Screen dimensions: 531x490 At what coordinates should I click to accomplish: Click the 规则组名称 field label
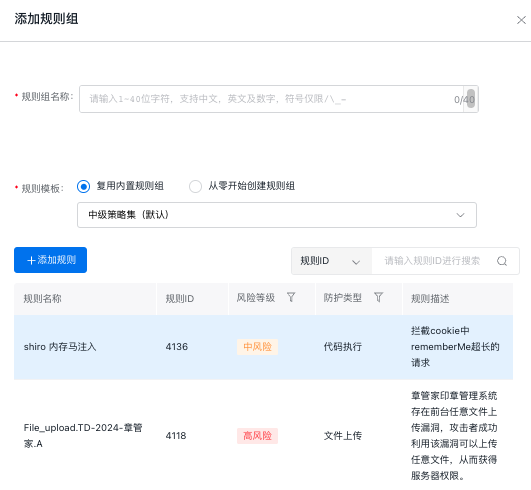[47, 97]
